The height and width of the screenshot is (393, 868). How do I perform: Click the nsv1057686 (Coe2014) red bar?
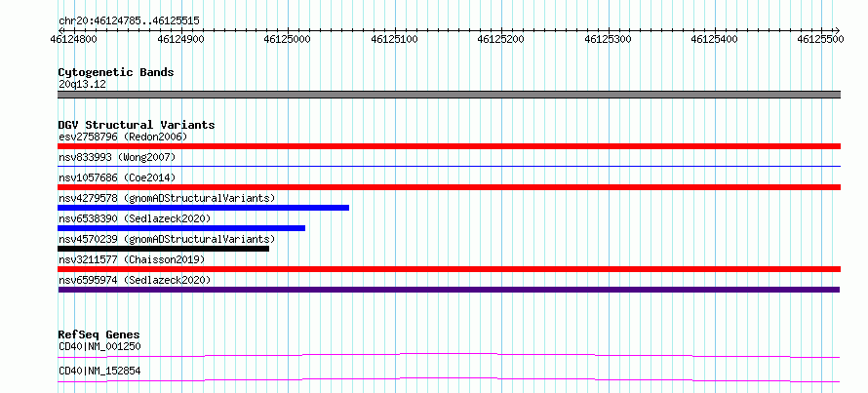(449, 187)
